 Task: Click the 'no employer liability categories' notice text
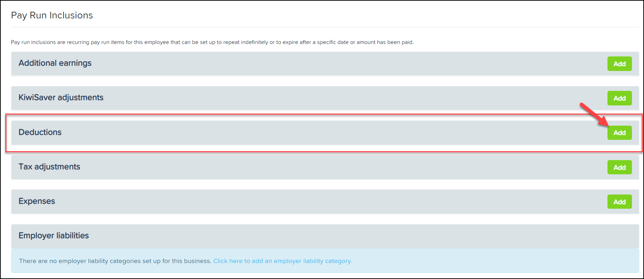(115, 261)
